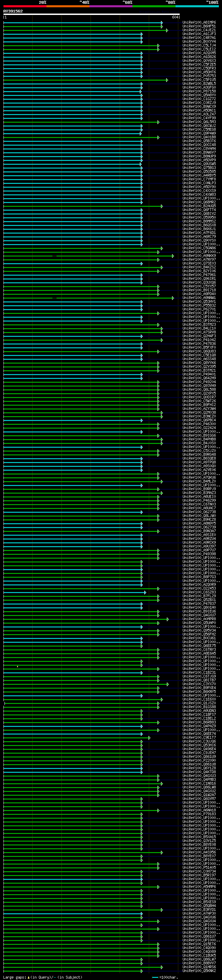
Task: Select the UniRef100_C3YX70 label
Action: 199,684
